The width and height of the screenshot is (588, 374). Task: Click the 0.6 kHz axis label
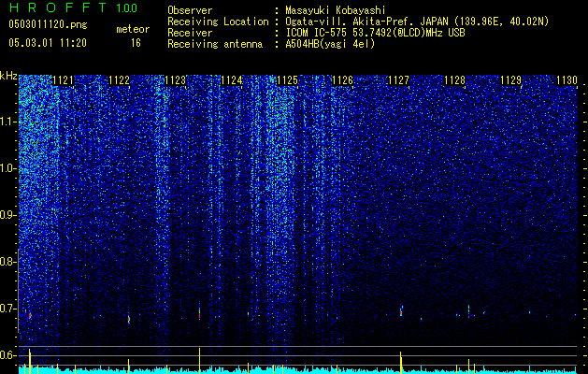(x=7, y=355)
